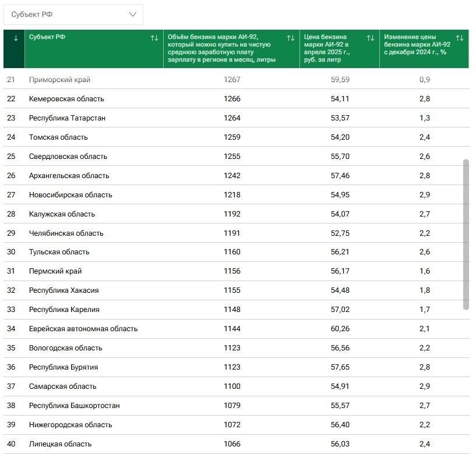This screenshot has width=476, height=454.
Task: Select the Кемеровская область row
Action: [x=237, y=98]
